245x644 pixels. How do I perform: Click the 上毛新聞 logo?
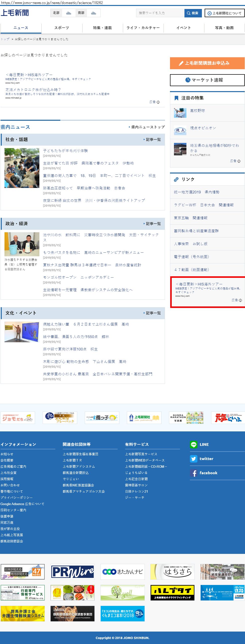[15, 13]
